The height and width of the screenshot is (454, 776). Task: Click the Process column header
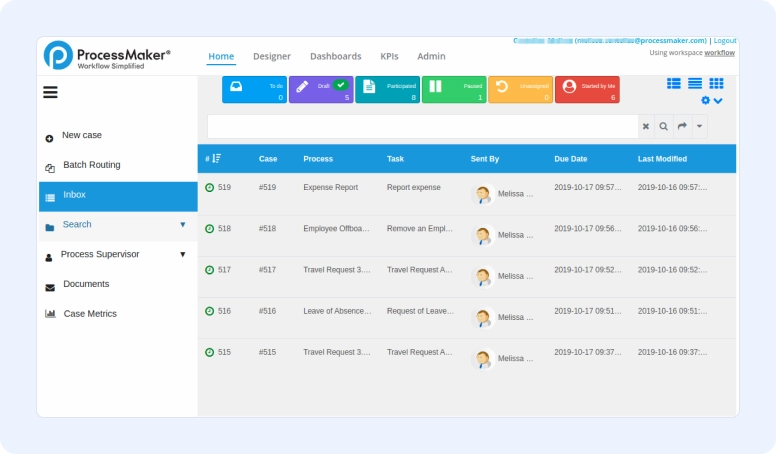[318, 159]
